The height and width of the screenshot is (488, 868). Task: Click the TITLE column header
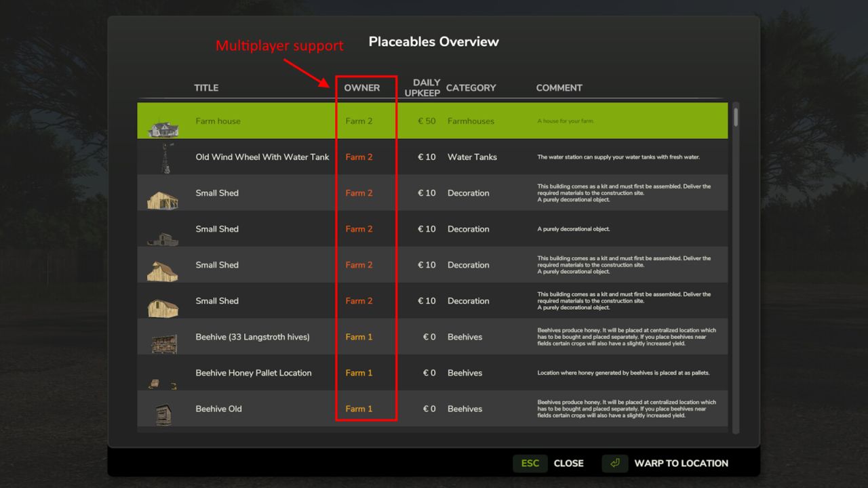[x=205, y=87]
